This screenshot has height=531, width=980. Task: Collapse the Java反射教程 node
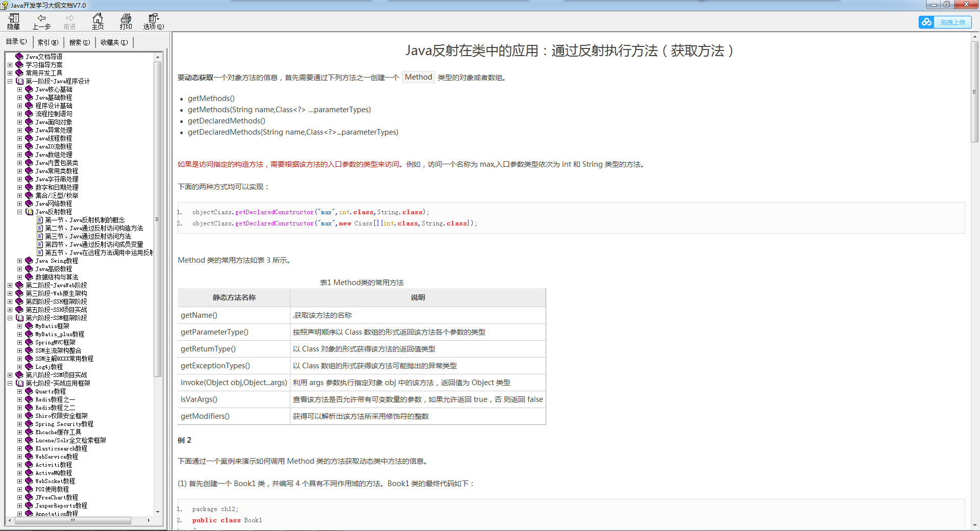pyautogui.click(x=19, y=212)
